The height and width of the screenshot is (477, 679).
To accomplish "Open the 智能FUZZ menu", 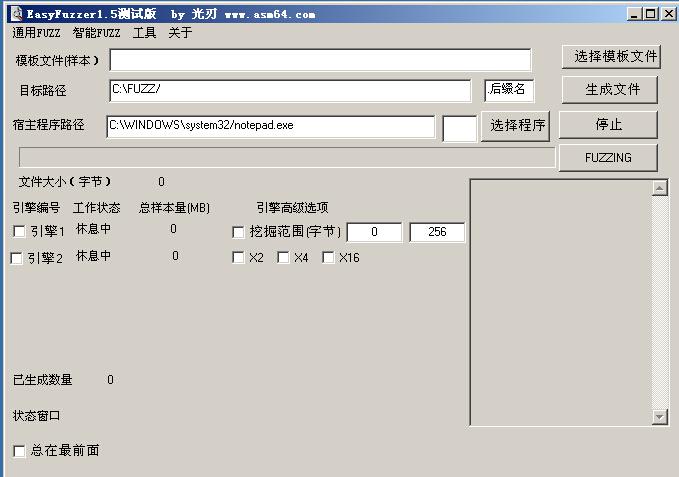I will 96,33.
